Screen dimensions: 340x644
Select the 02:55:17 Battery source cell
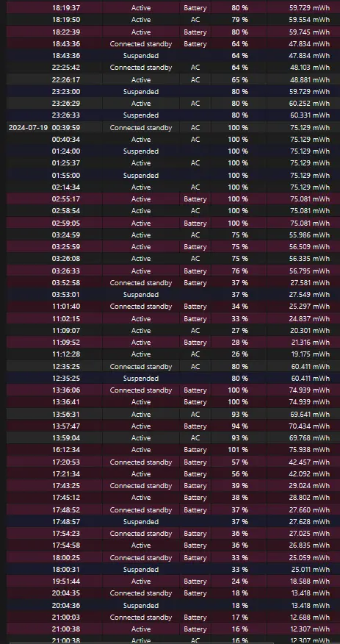pyautogui.click(x=195, y=198)
